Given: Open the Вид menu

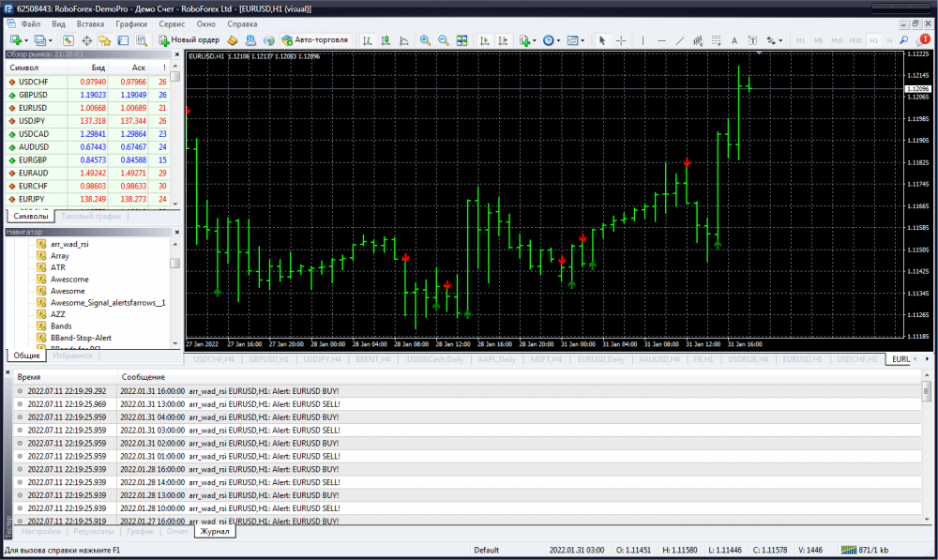Looking at the screenshot, I should coord(58,24).
